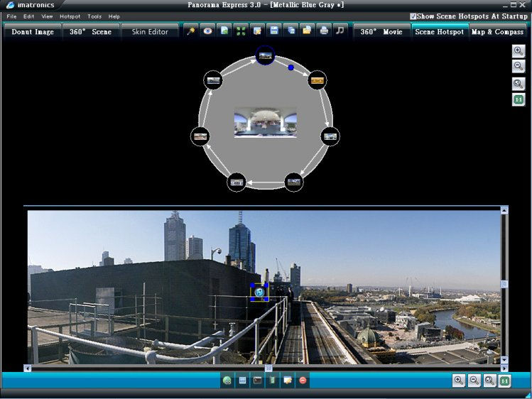This screenshot has height=399, width=532.
Task: Click the green fullscreen arrows icon
Action: [x=241, y=31]
